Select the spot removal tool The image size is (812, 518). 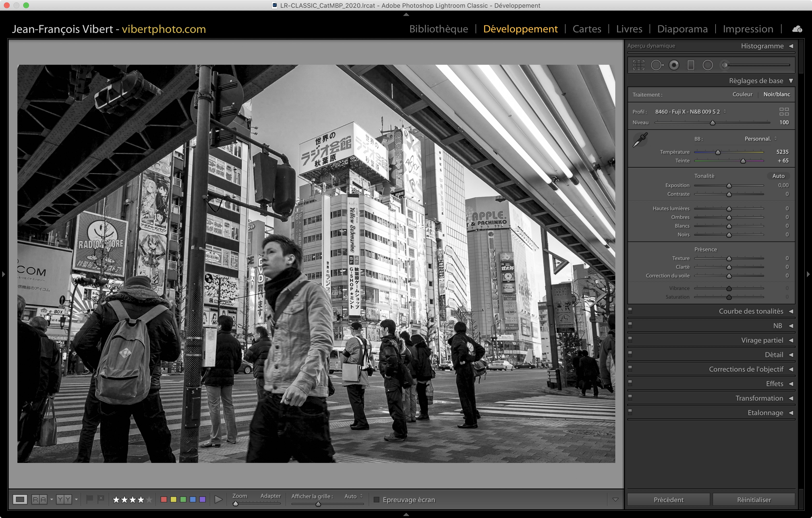pos(656,65)
